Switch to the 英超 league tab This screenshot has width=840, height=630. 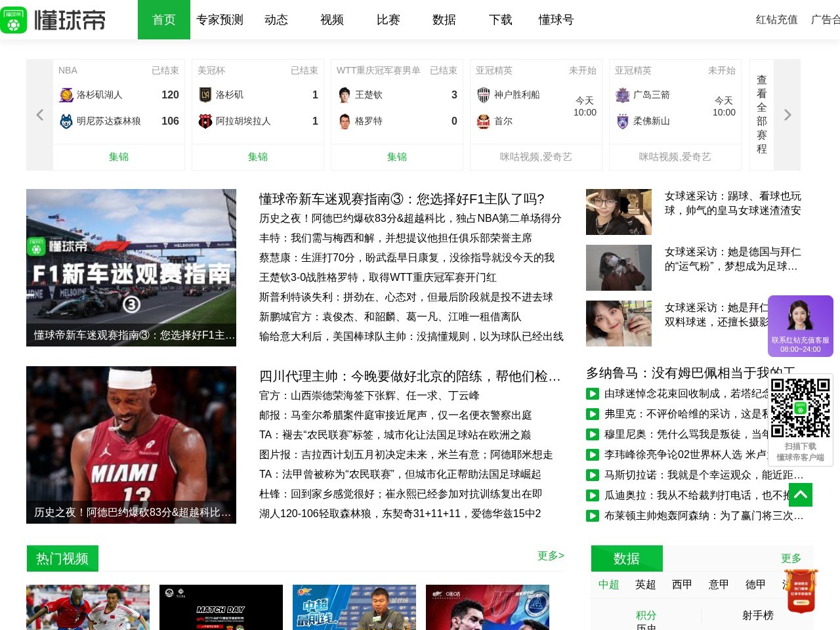pyautogui.click(x=645, y=584)
